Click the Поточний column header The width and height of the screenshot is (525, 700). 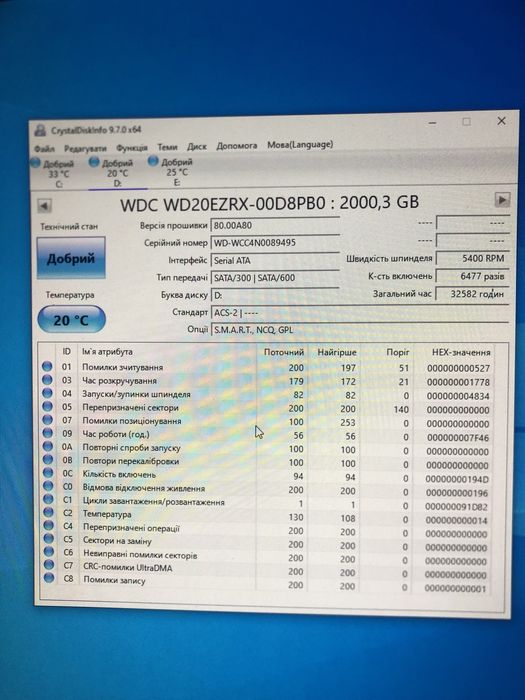tap(284, 352)
